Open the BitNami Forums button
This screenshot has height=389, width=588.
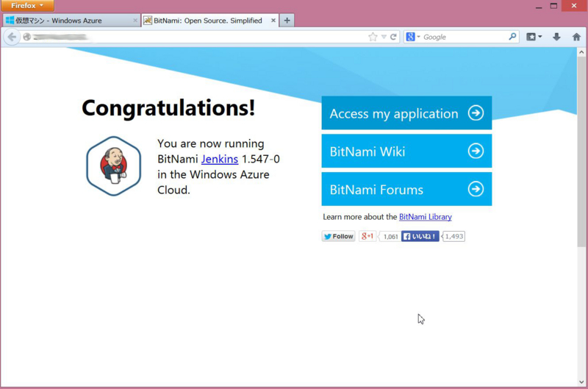[x=406, y=189]
